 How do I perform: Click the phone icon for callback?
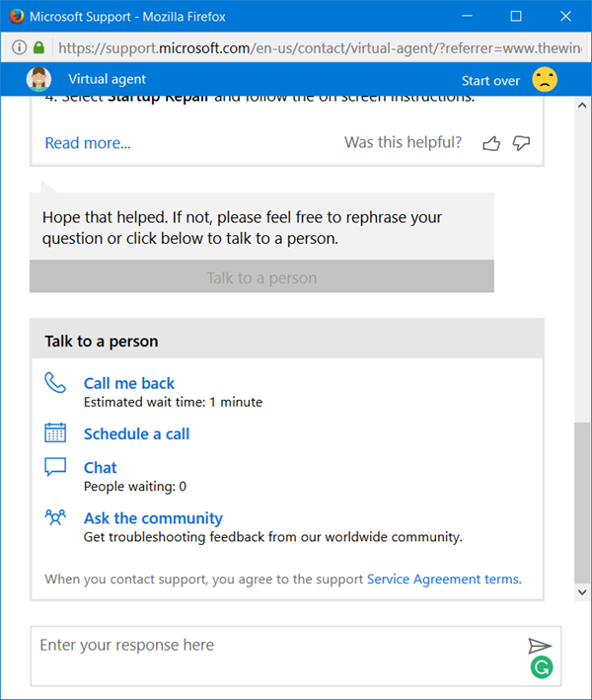(55, 382)
